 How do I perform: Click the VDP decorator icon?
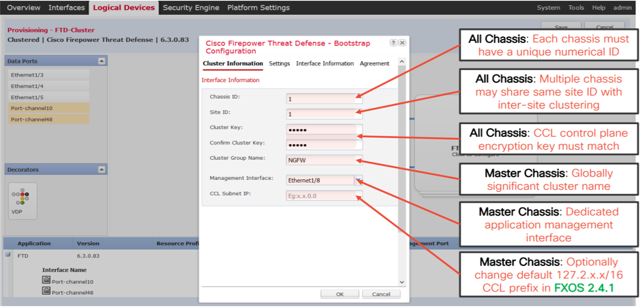pyautogui.click(x=22, y=200)
